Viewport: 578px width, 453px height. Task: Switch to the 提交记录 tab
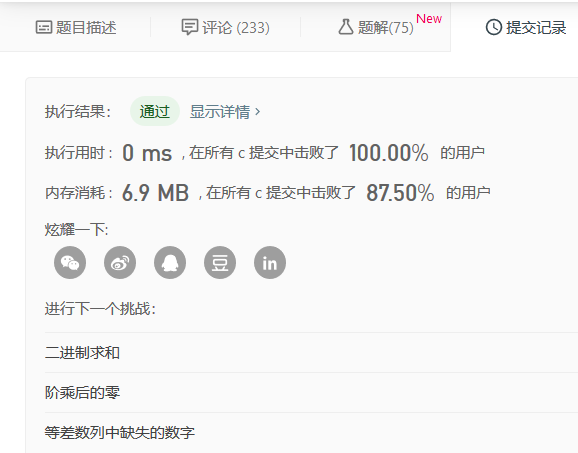(526, 28)
